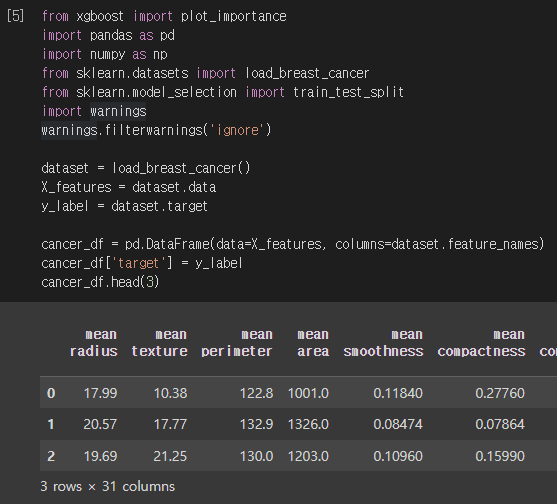Viewport: 557px width, 504px height.
Task: Click row index 0 in the table
Action: click(51, 393)
